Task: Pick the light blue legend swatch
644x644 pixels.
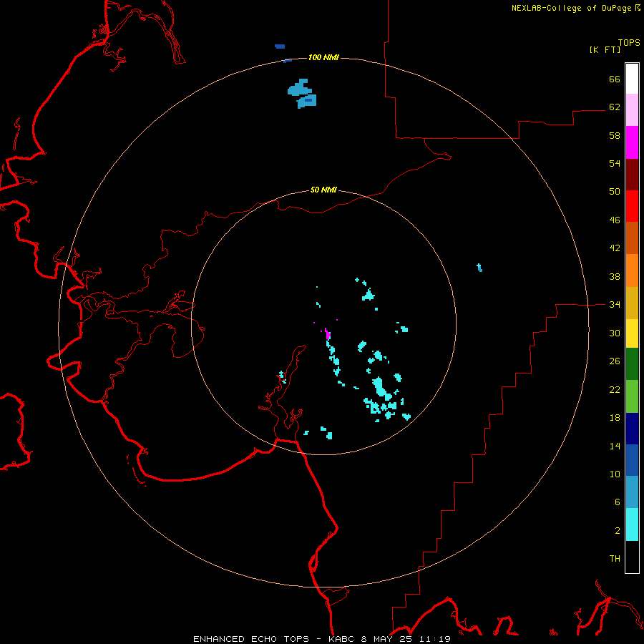Action: pos(632,492)
